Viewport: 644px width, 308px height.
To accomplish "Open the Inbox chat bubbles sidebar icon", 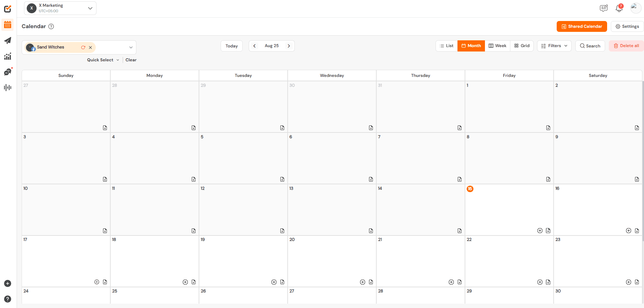I will (7, 72).
